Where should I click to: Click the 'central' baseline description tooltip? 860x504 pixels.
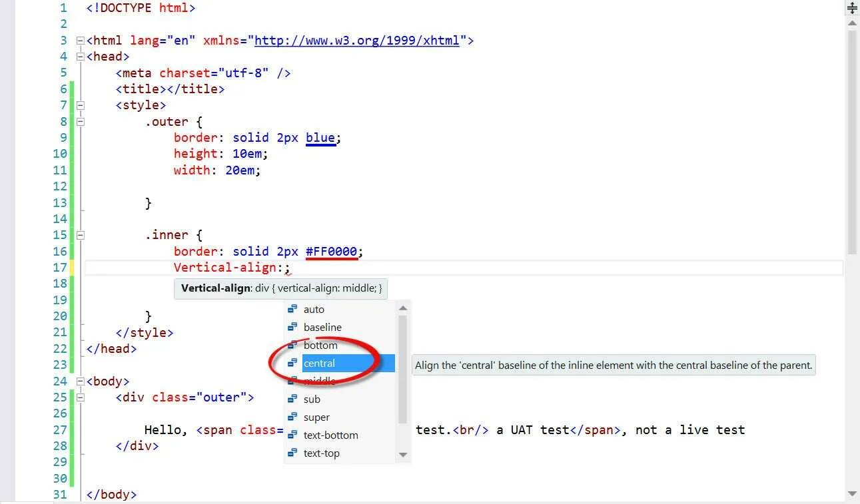point(614,366)
